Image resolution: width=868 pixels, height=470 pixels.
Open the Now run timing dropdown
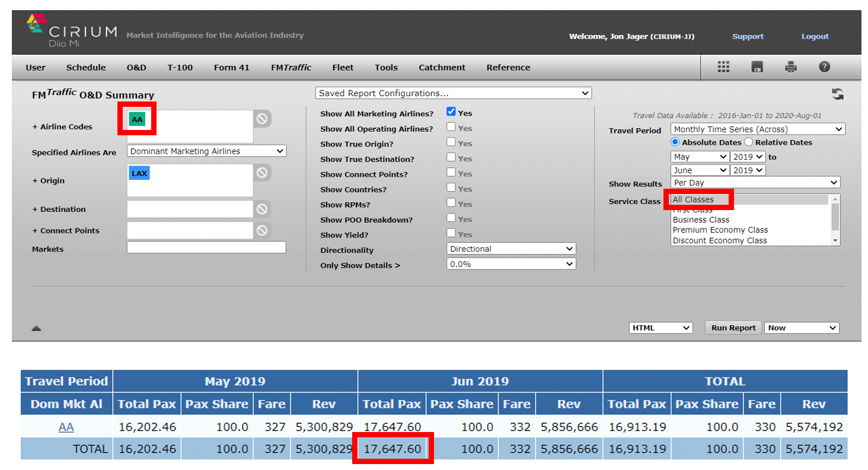[802, 328]
